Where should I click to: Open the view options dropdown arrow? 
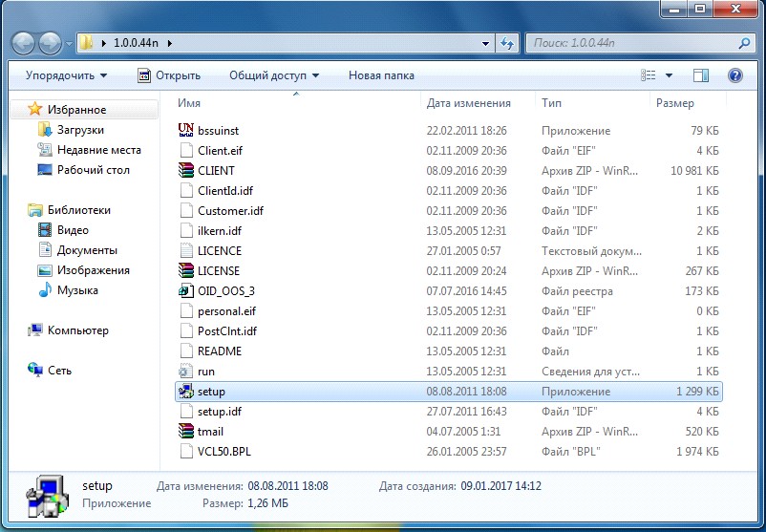pos(669,75)
